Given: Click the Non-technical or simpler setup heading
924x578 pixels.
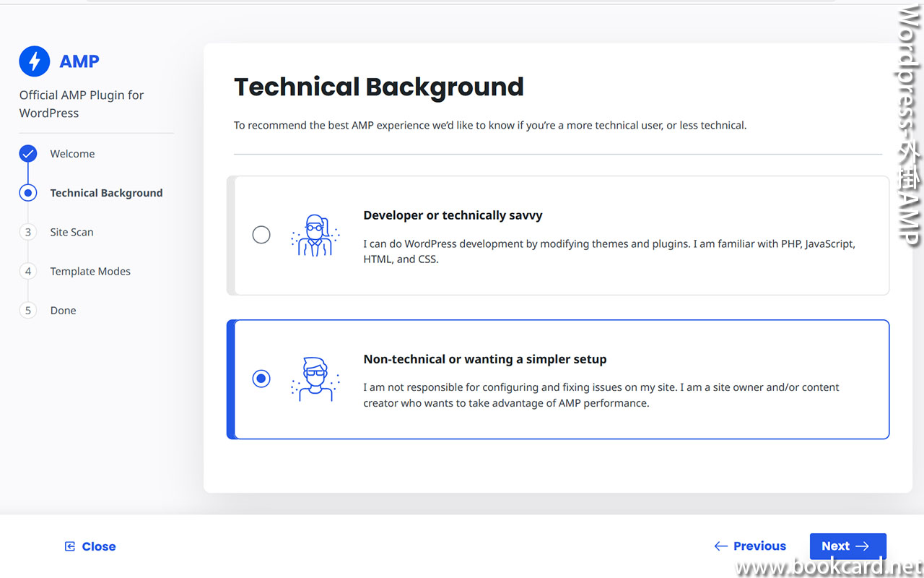Looking at the screenshot, I should click(484, 359).
